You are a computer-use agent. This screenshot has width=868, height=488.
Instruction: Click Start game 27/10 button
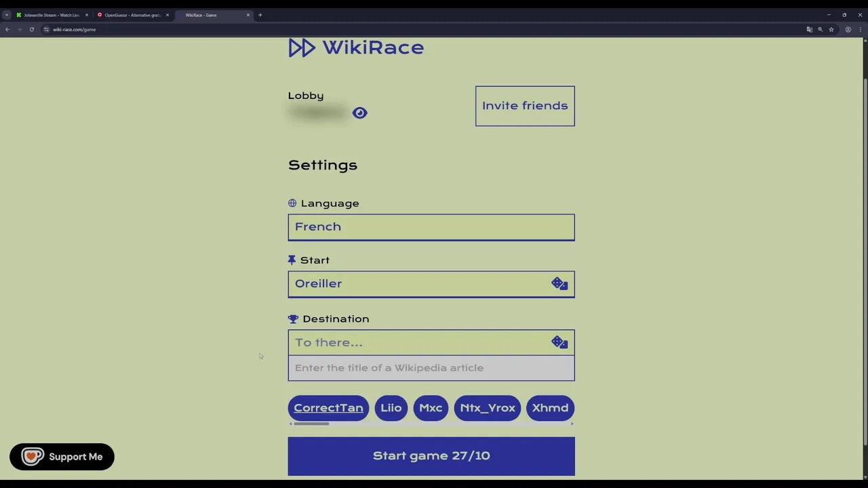click(x=431, y=456)
